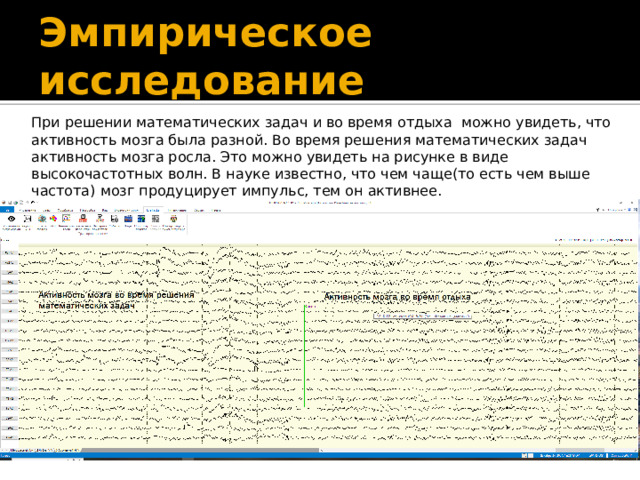Click the multicolored blob icon in the ribbon

coord(53,219)
